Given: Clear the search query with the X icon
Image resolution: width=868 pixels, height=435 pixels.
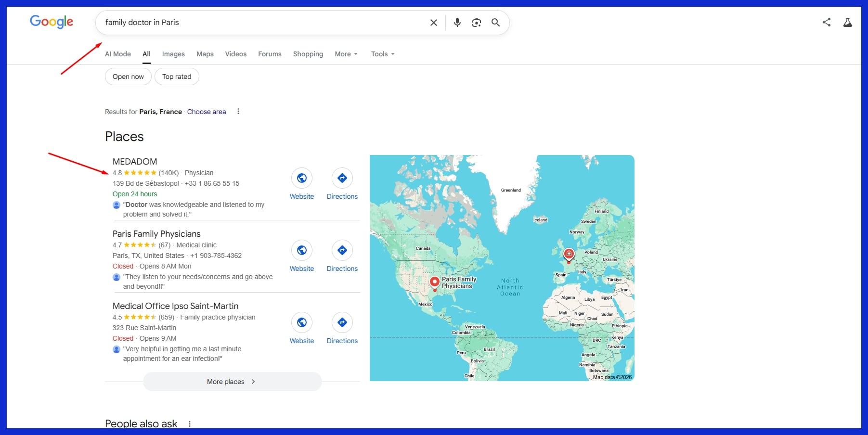Looking at the screenshot, I should (433, 22).
